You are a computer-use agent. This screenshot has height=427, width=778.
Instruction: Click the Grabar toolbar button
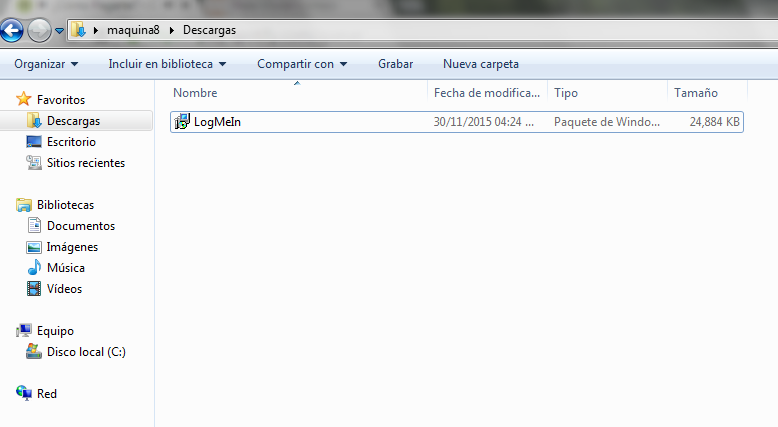(x=395, y=64)
